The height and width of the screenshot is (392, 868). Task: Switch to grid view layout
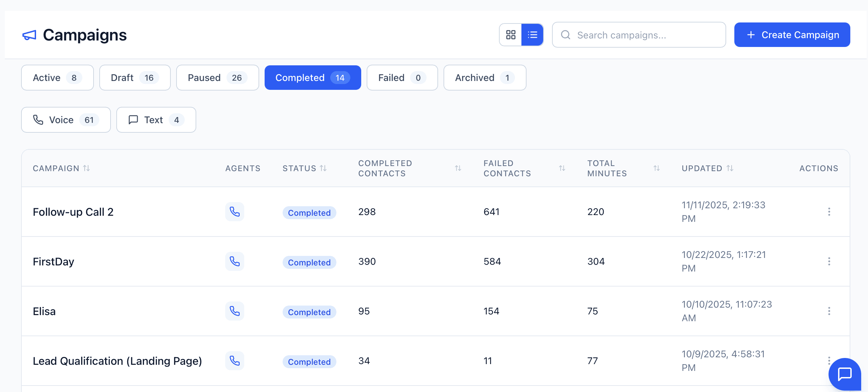click(511, 35)
